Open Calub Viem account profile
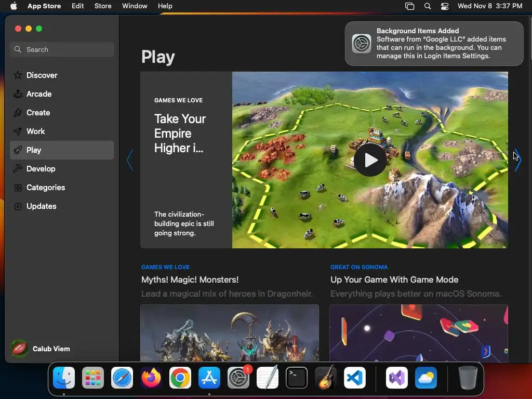 point(41,349)
